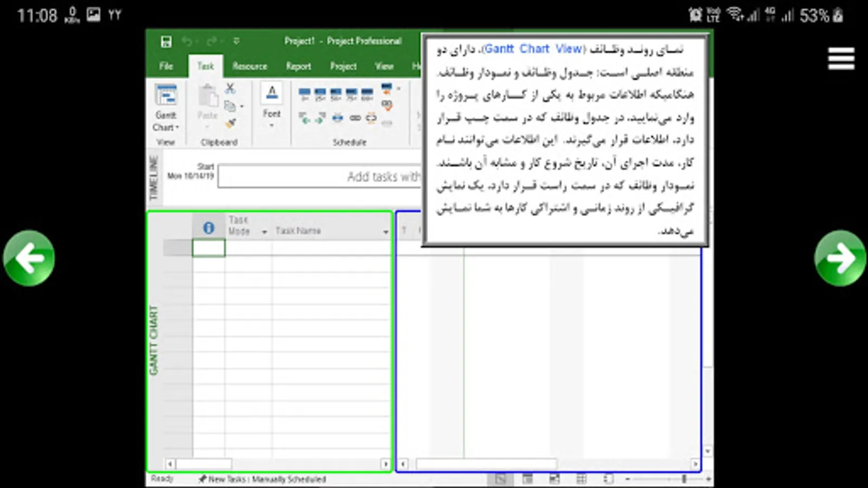Click the Font icon
This screenshot has height=488, width=868.
point(272,93)
